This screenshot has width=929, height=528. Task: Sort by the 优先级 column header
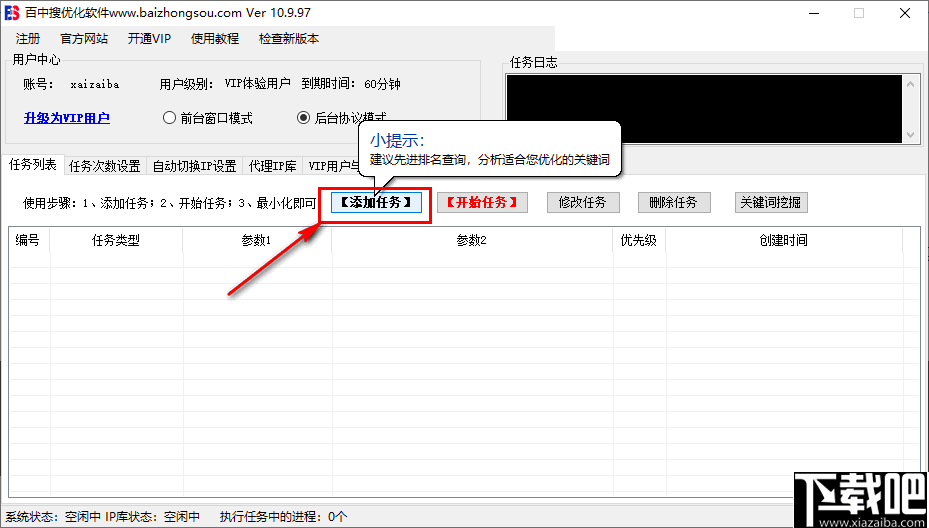[x=639, y=241]
